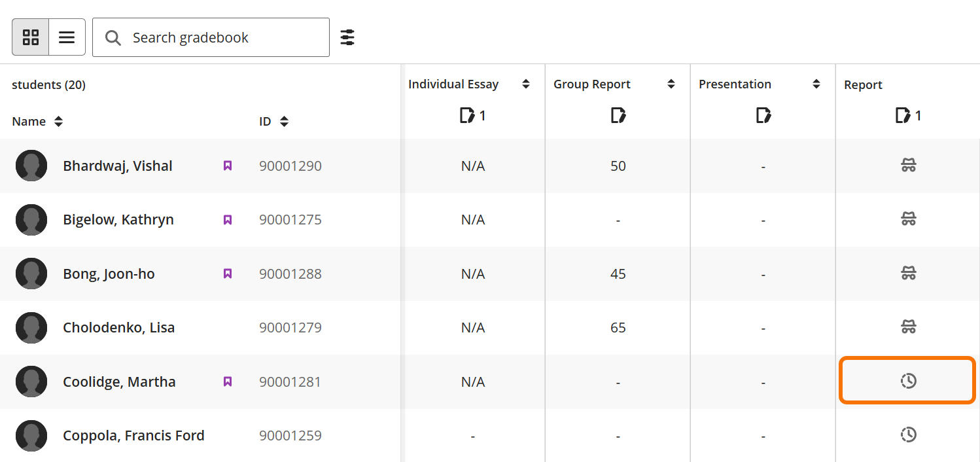The width and height of the screenshot is (980, 462).
Task: Open student Cholodenko, Lisa
Action: tap(118, 327)
